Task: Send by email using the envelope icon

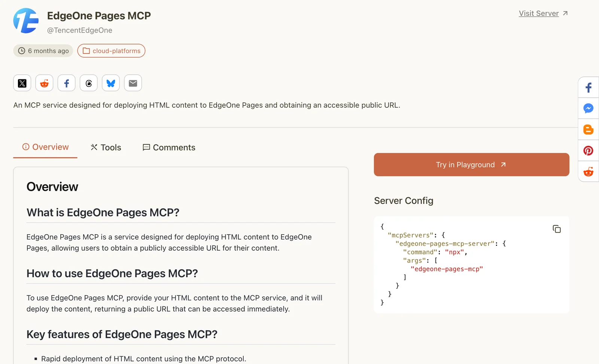Action: pyautogui.click(x=133, y=83)
